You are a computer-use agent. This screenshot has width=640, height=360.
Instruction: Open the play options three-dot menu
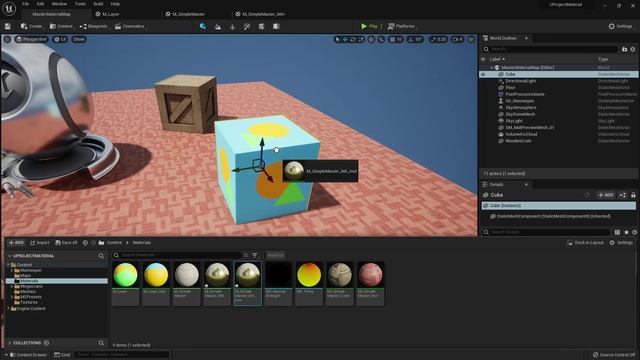[382, 26]
